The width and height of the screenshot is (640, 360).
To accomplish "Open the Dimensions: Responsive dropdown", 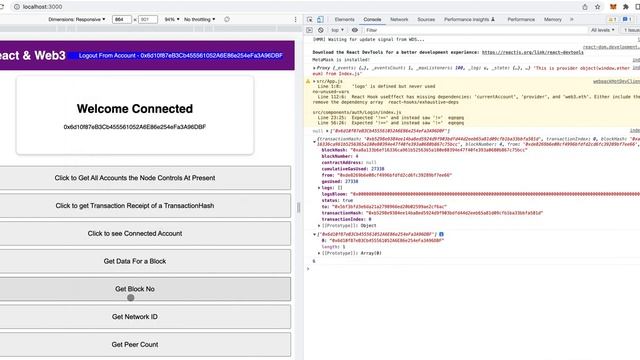I will click(77, 19).
